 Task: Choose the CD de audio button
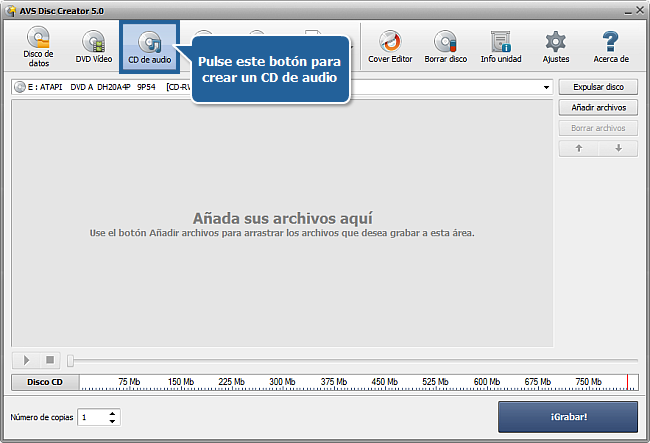[150, 47]
